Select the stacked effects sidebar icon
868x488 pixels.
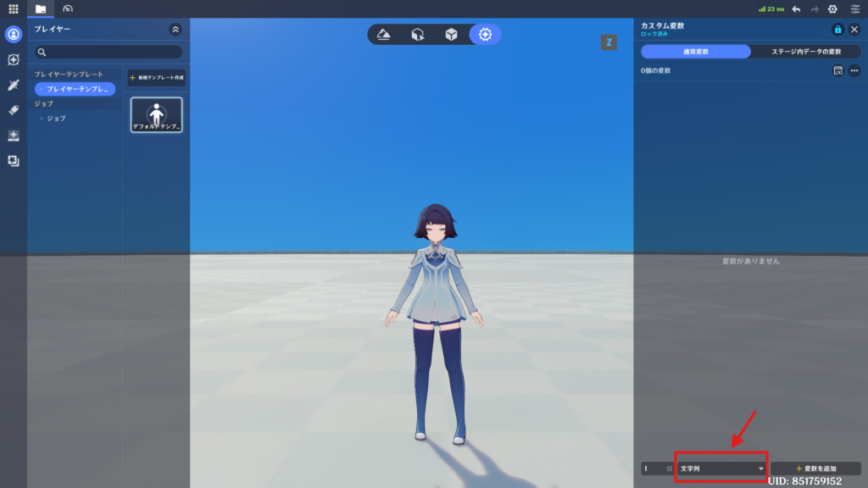14,161
